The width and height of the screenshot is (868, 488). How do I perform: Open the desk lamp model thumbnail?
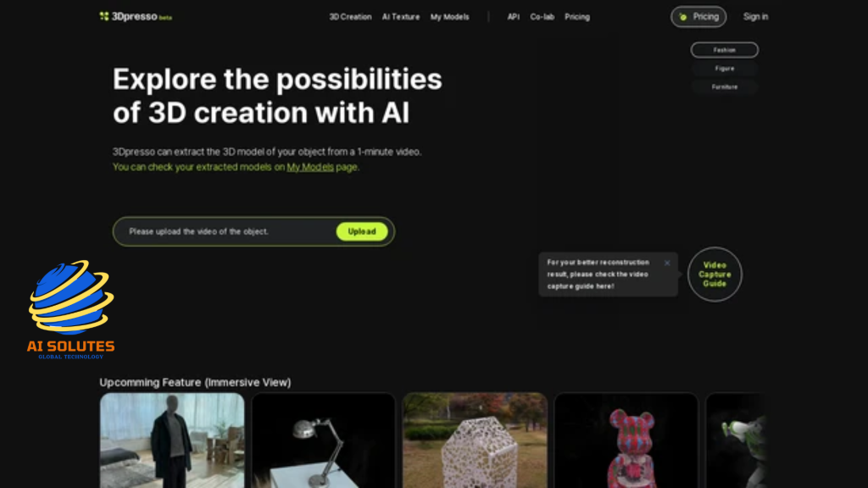click(323, 441)
